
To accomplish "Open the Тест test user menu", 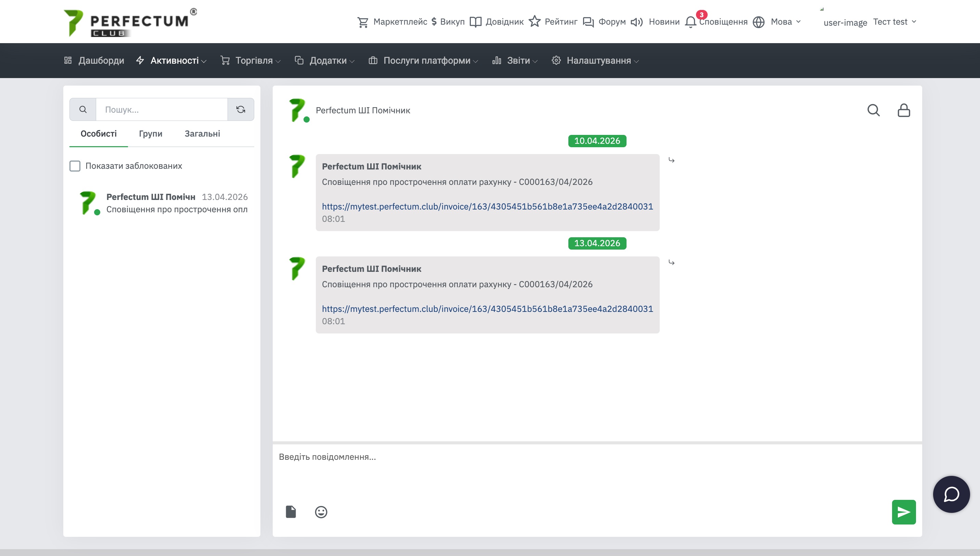I will (x=894, y=22).
